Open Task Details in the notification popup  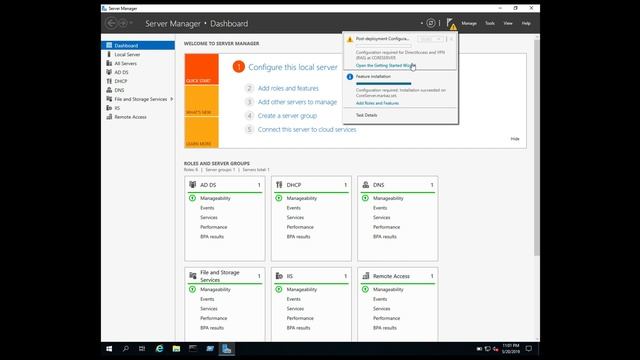click(x=367, y=115)
